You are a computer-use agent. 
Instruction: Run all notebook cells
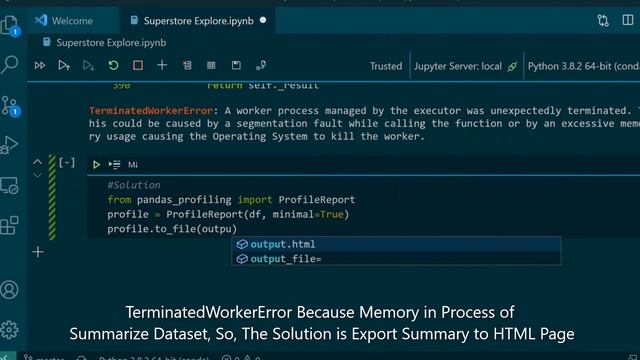[40, 65]
